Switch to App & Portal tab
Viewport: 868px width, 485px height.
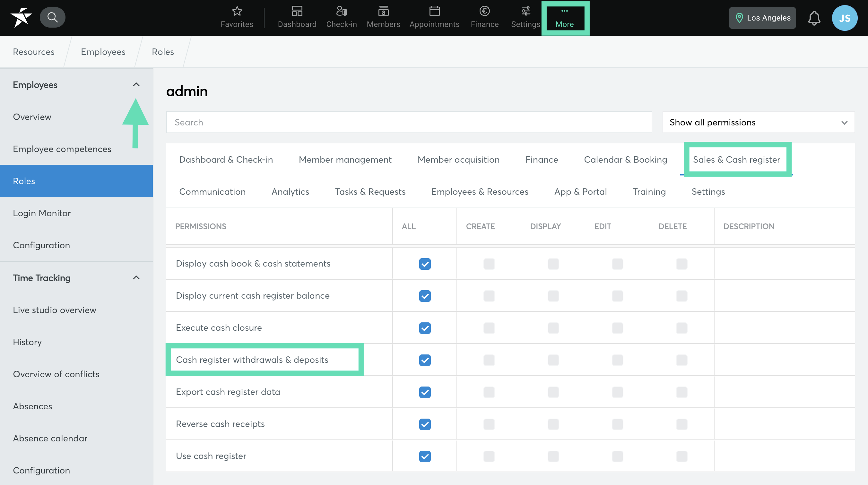[580, 191]
